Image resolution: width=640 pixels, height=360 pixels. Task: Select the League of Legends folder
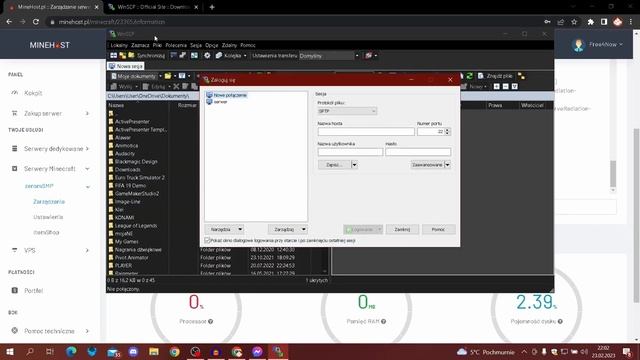tap(136, 225)
